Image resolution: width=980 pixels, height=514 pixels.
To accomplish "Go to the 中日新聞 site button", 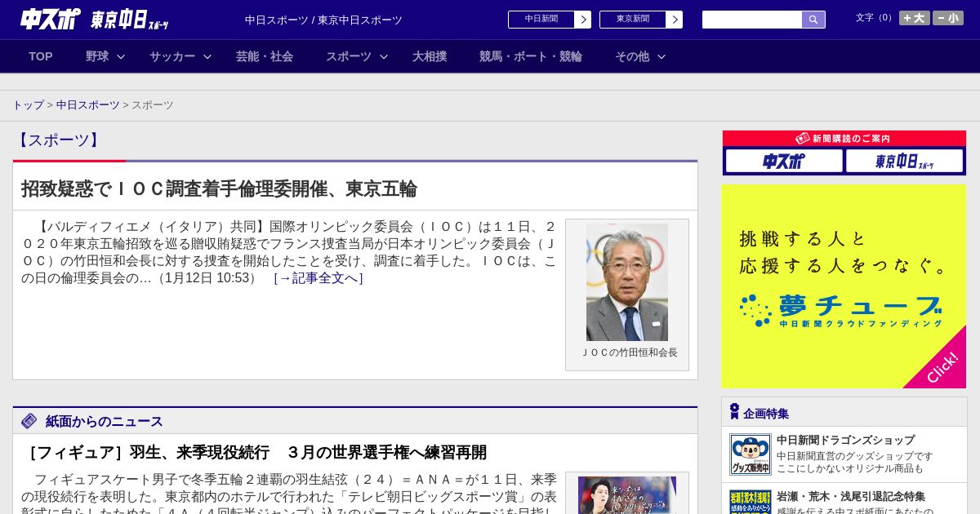I will [541, 20].
